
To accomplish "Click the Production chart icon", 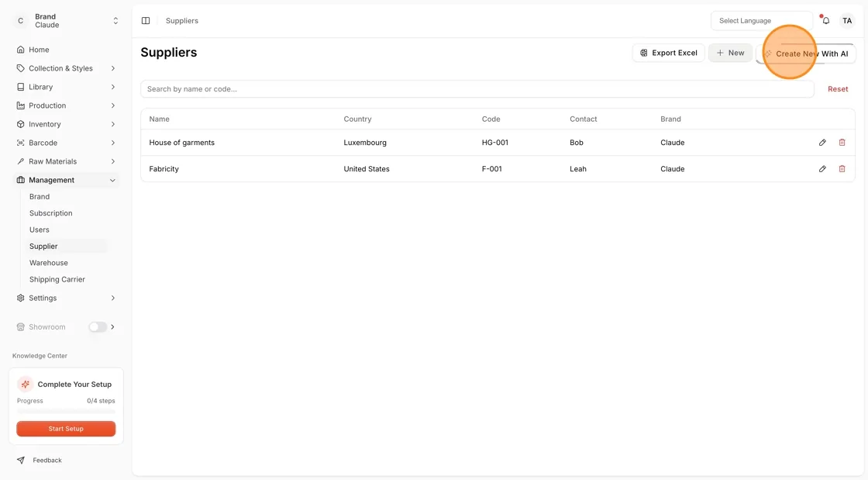I will (20, 105).
